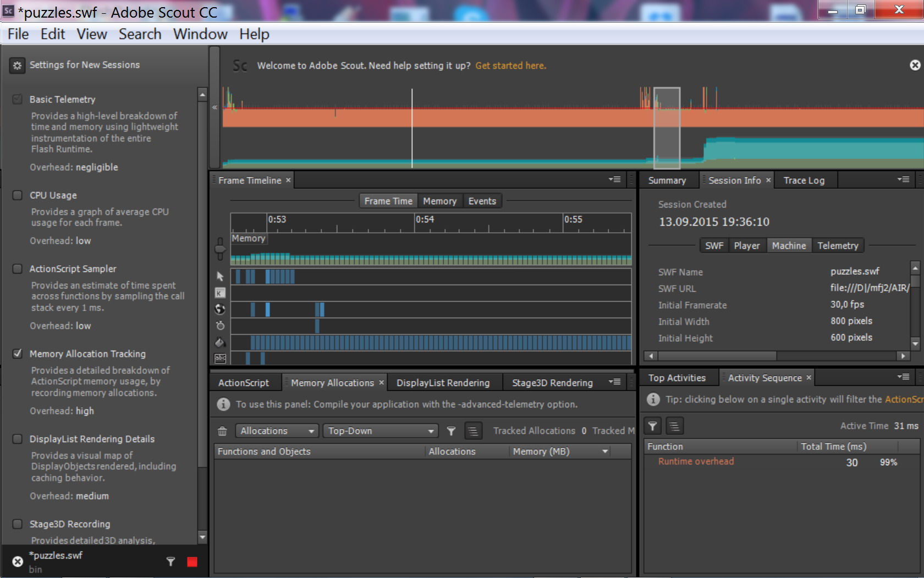The image size is (924, 578).
Task: Collapse the left panel using the double-arrow
Action: click(215, 107)
